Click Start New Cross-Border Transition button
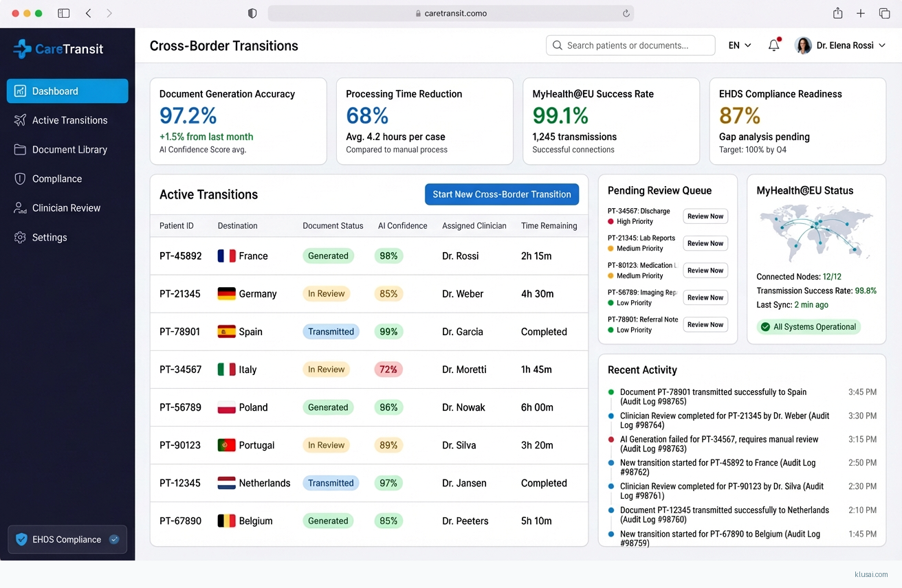Image resolution: width=902 pixels, height=588 pixels. pos(502,194)
